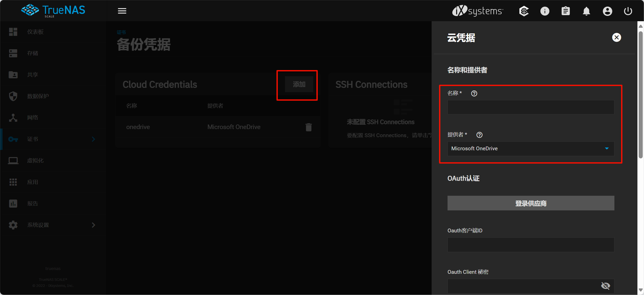This screenshot has height=295, width=644.
Task: Click the power icon in header
Action: coord(628,11)
